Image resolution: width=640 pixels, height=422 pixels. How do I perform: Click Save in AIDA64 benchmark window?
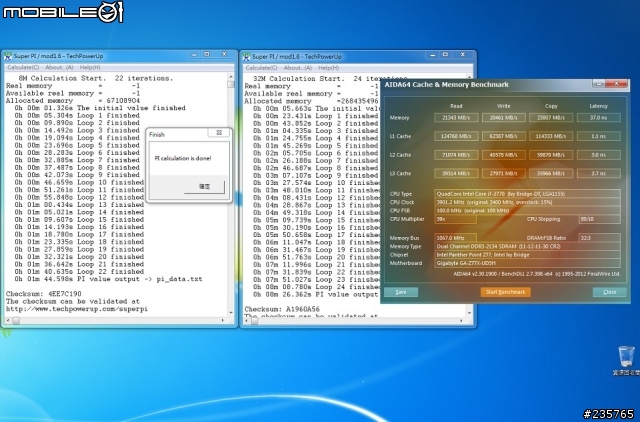(x=401, y=292)
